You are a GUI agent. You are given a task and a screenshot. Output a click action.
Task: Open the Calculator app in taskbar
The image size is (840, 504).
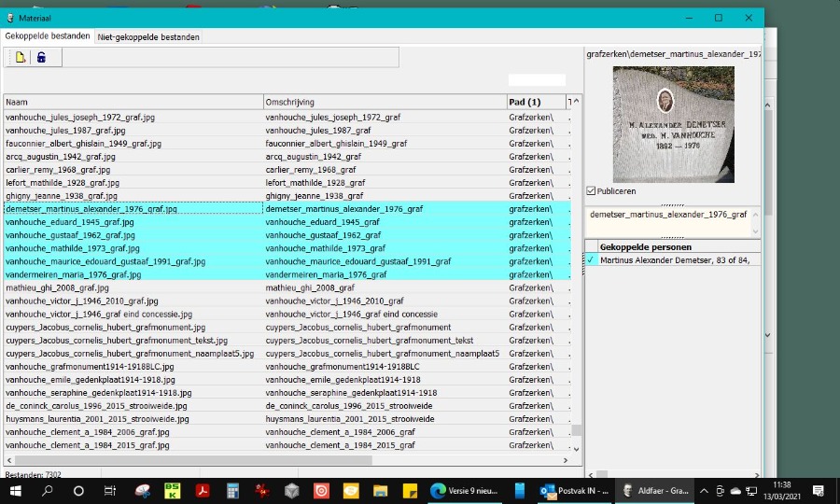(x=231, y=490)
